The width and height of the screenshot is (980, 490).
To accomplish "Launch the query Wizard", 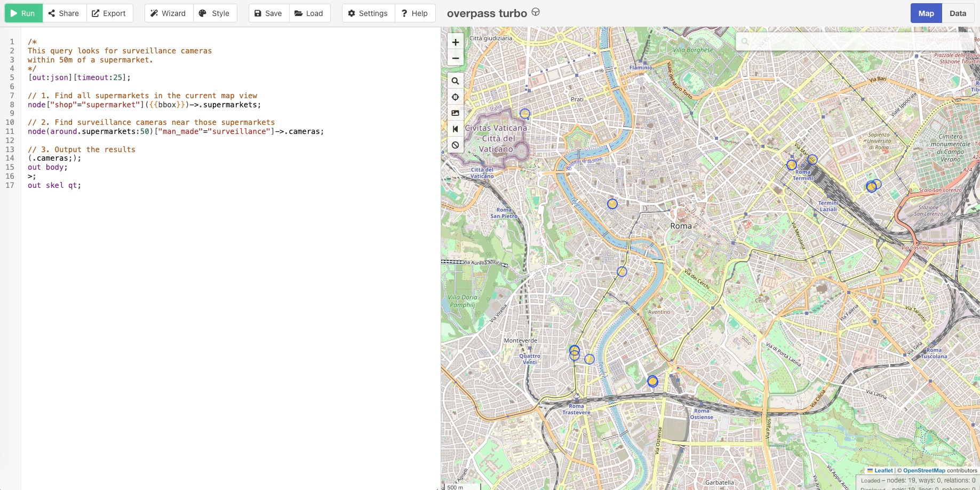I will pos(169,13).
